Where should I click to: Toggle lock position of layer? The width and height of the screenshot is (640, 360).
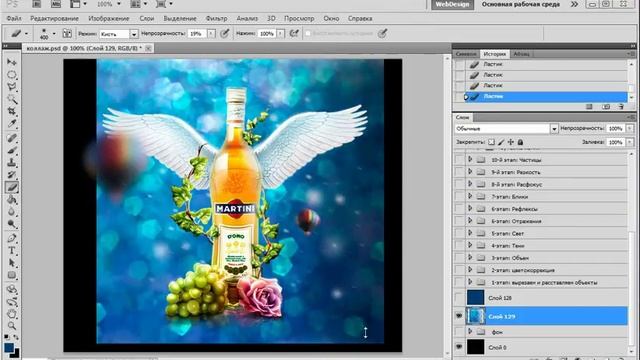click(511, 142)
